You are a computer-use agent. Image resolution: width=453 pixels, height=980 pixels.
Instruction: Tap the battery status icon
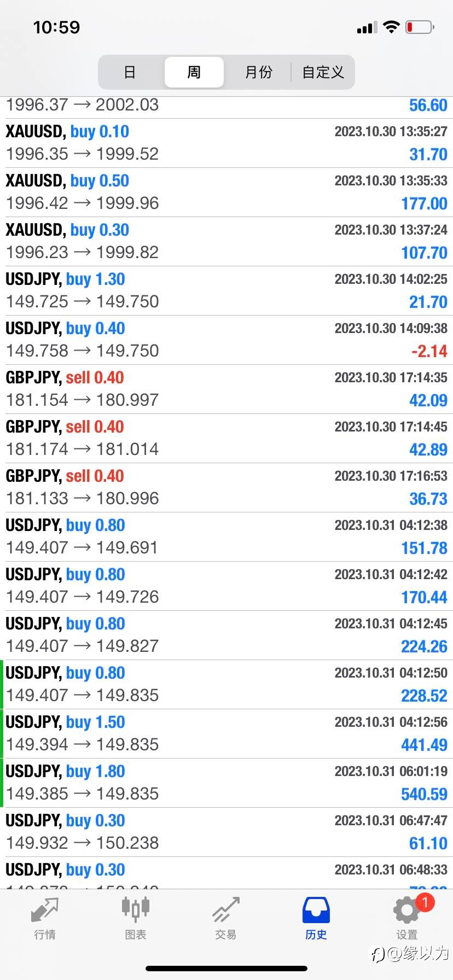pyautogui.click(x=420, y=27)
